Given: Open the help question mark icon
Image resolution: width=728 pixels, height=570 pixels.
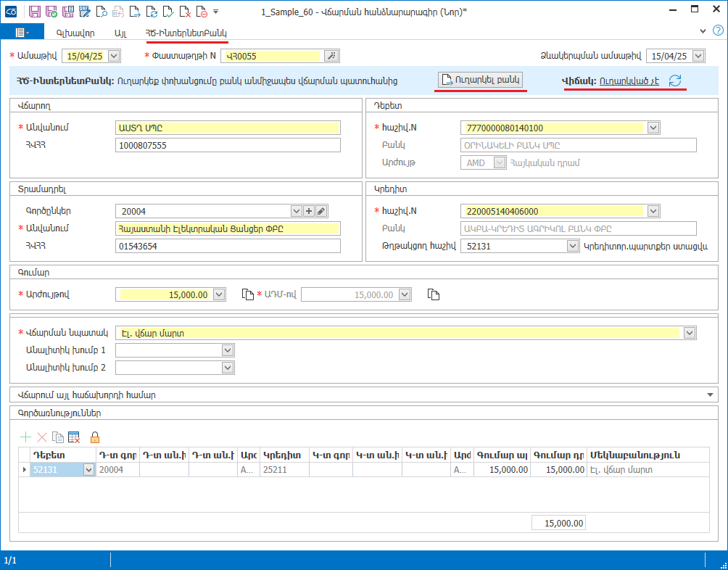Looking at the screenshot, I should (718, 30).
